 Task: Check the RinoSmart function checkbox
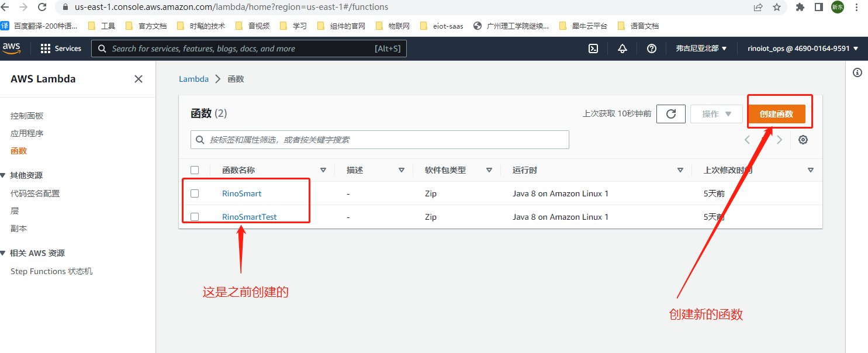tap(195, 193)
